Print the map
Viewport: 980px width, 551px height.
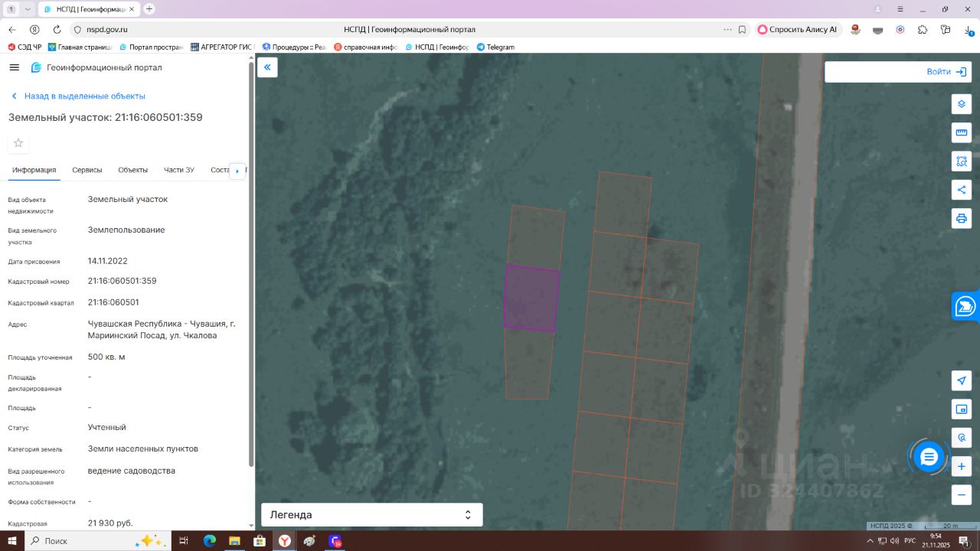[962, 218]
